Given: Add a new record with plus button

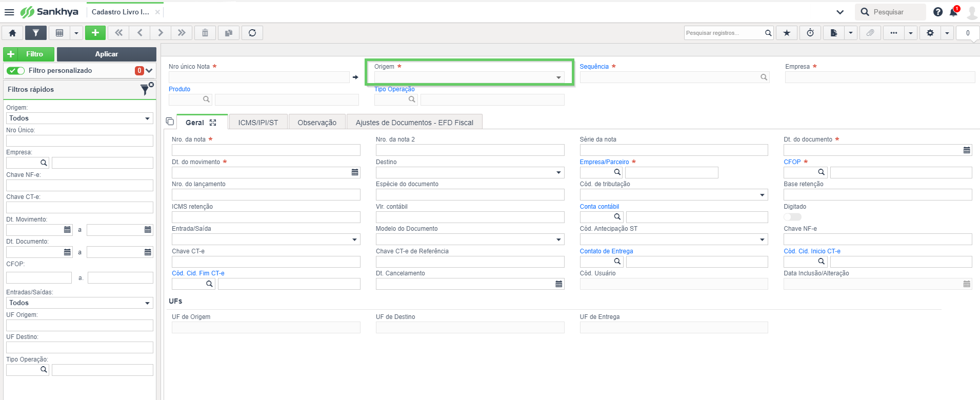Looking at the screenshot, I should coord(95,33).
